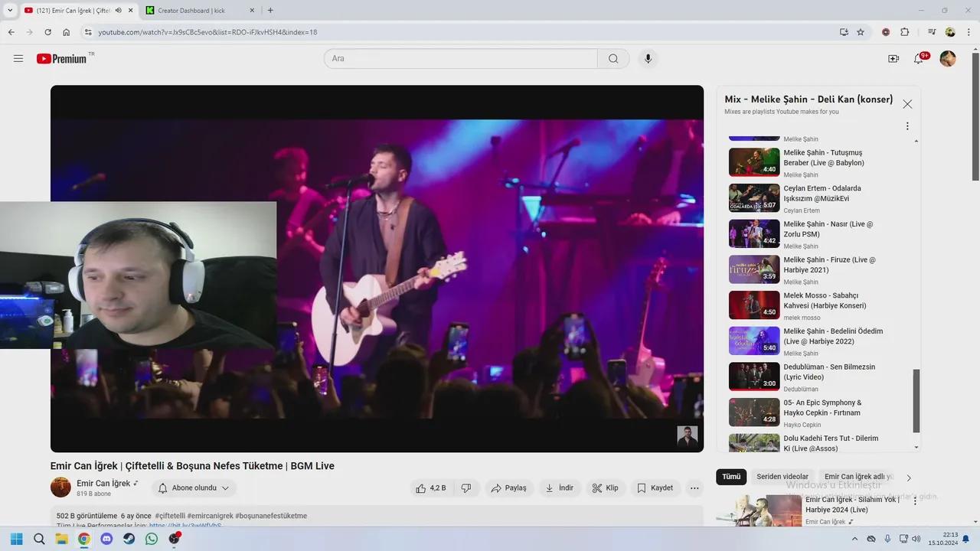Viewport: 980px width, 551px height.
Task: Play Dedublüman Sen Bilmezsin playlist thumbnail
Action: pos(753,377)
